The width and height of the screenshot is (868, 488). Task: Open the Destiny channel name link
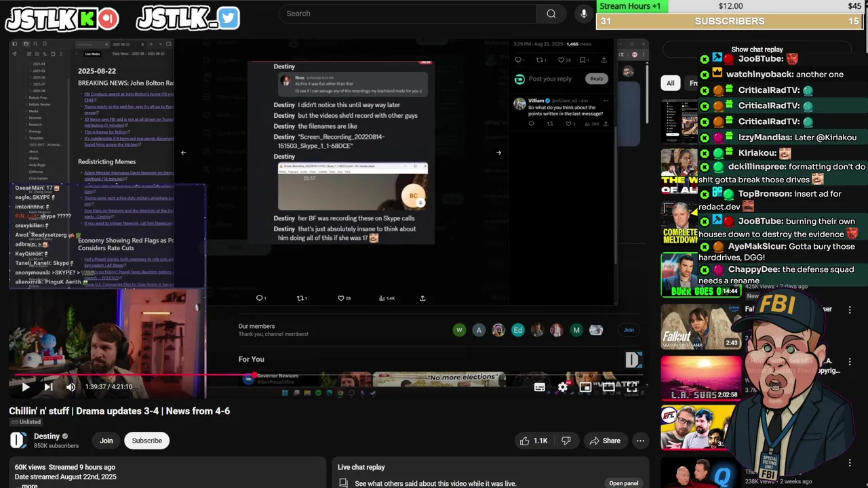point(47,436)
